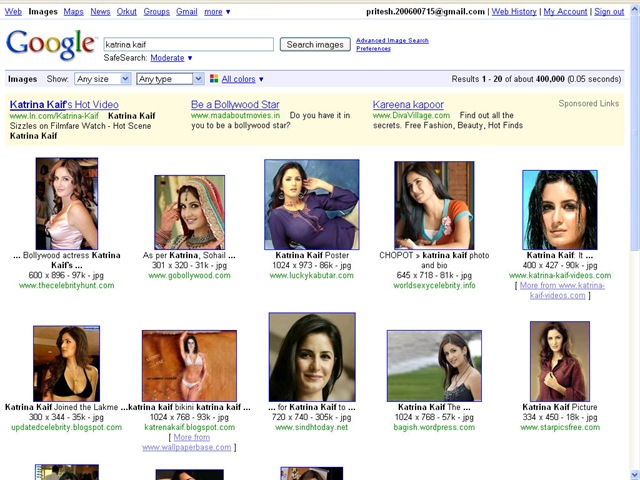
Task: Click inside the katrina kaif search box
Action: [189, 44]
